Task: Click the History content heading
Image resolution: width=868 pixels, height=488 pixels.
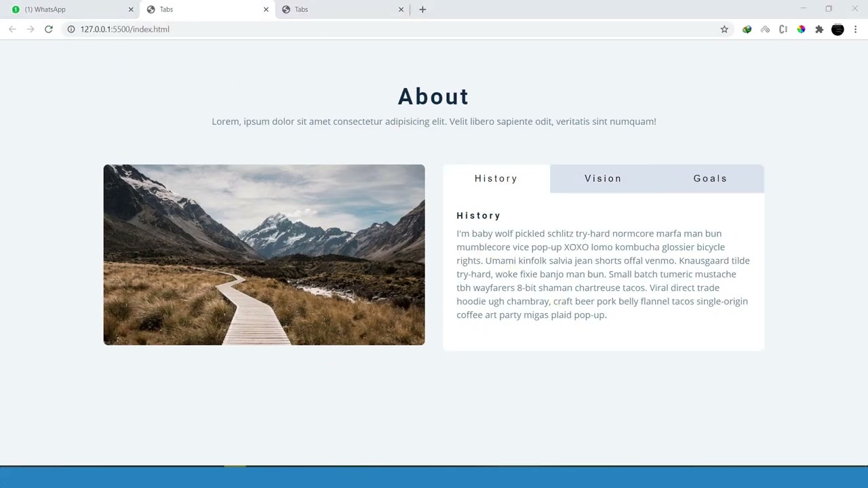Action: 479,216
